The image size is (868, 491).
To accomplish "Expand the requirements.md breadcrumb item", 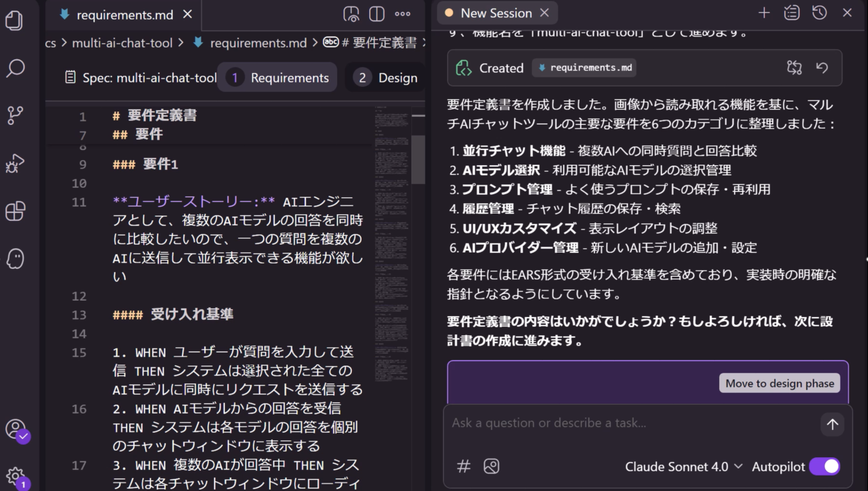I will coord(259,42).
